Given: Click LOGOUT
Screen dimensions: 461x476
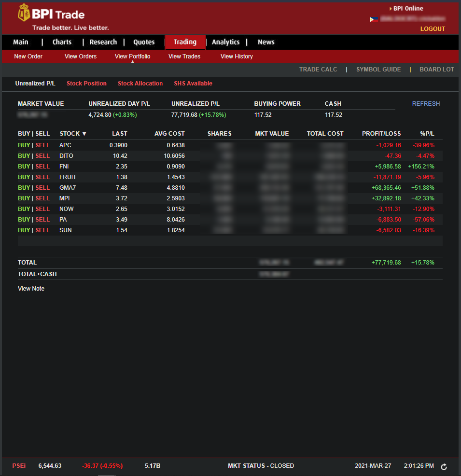Looking at the screenshot, I should [x=433, y=29].
